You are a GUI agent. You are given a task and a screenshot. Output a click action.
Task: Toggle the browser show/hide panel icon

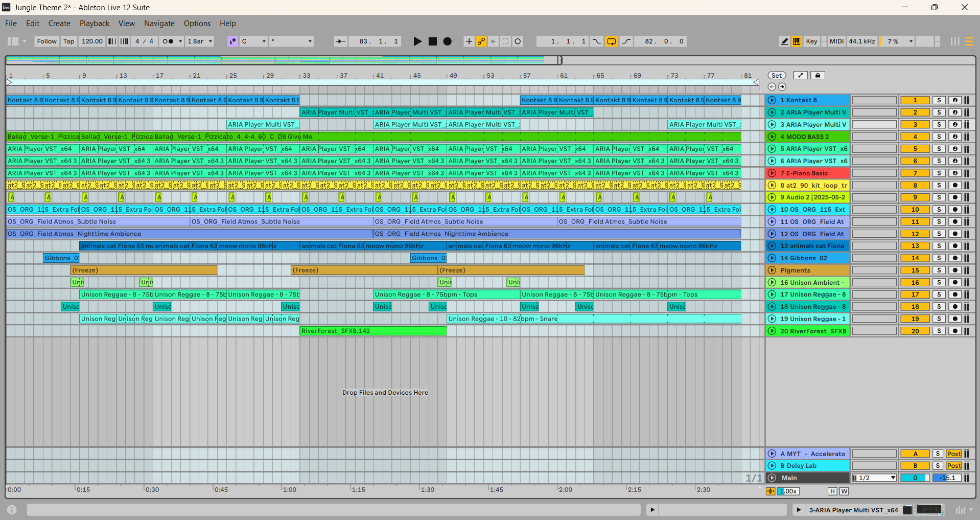tap(13, 41)
